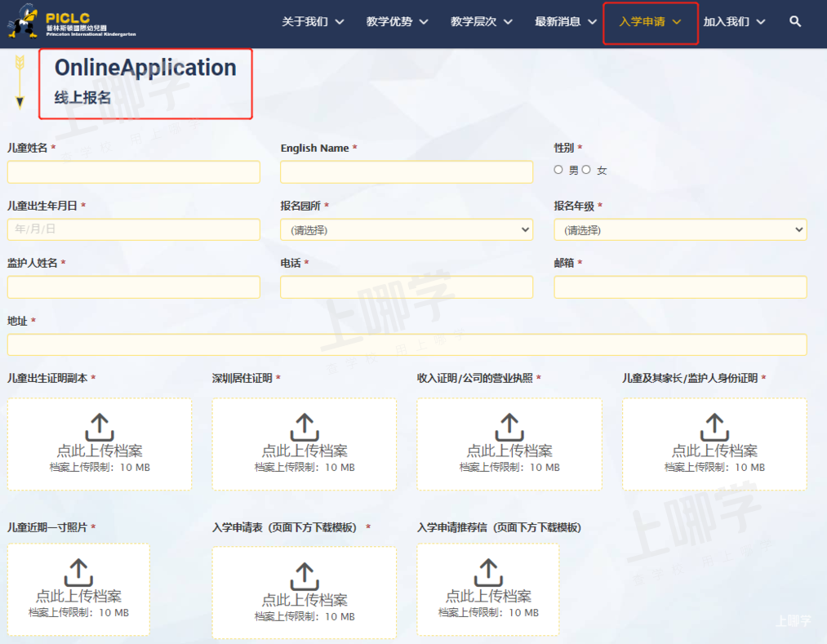Screen dimensions: 827x644
Task: Expand the 关于我们 navigation menu
Action: [313, 22]
